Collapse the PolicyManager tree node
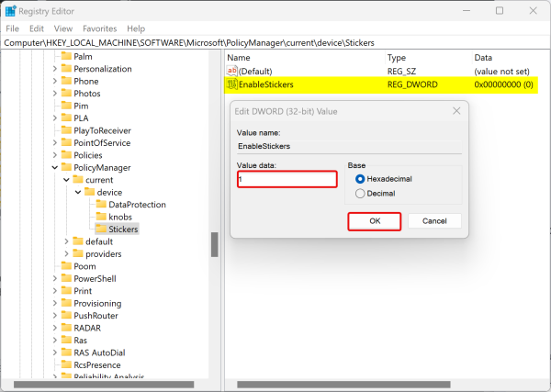This screenshot has width=551, height=392. point(55,167)
